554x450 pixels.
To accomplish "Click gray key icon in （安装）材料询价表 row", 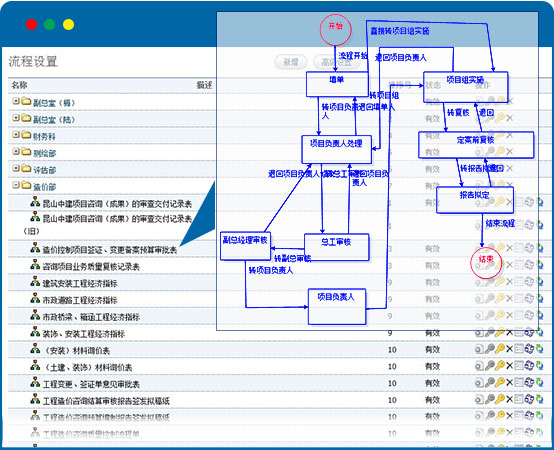I will (489, 349).
